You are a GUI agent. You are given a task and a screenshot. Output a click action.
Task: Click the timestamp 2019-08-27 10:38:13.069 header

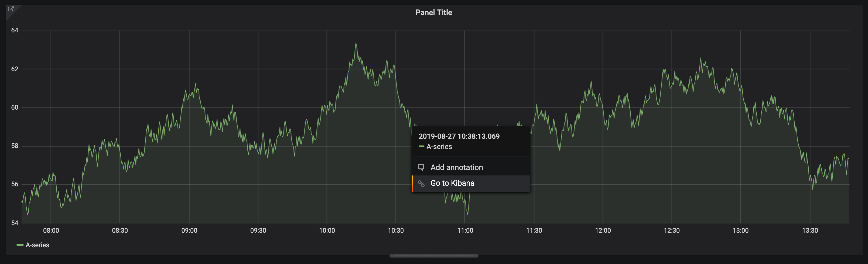459,136
